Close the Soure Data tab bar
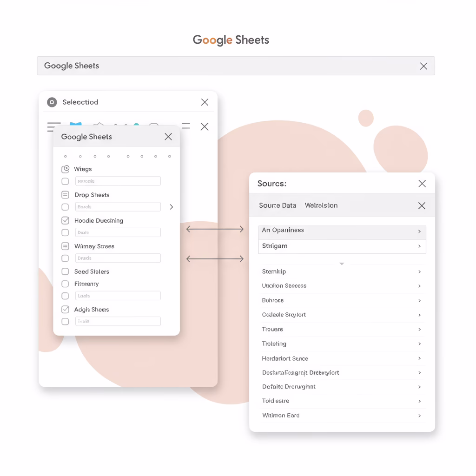476x476 pixels. pos(422,205)
